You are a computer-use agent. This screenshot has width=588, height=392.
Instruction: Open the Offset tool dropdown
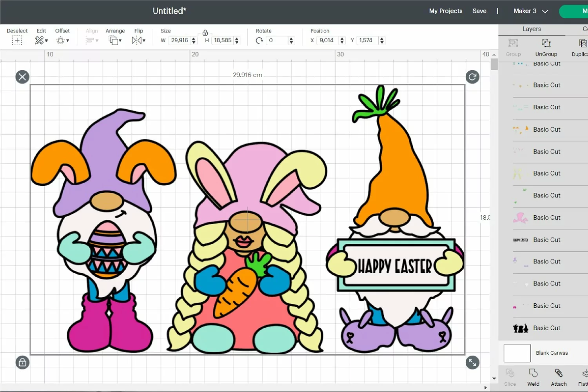click(x=62, y=40)
